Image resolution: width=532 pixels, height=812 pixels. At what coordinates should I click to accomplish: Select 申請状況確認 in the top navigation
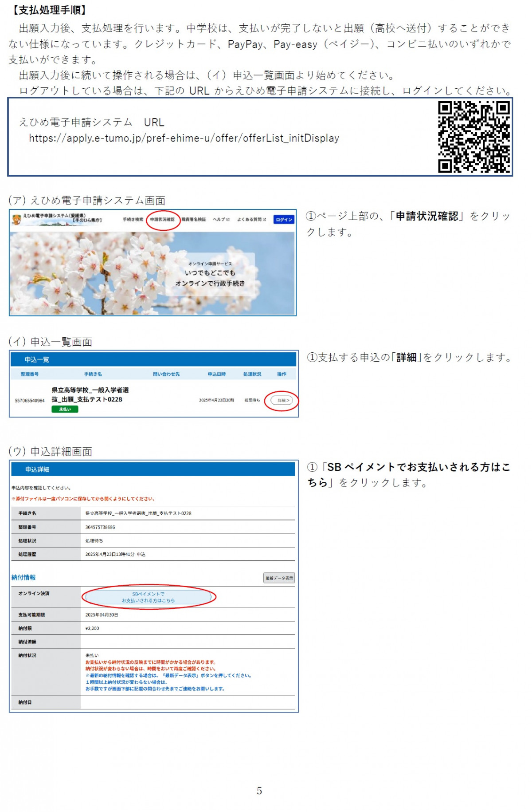[x=162, y=220]
